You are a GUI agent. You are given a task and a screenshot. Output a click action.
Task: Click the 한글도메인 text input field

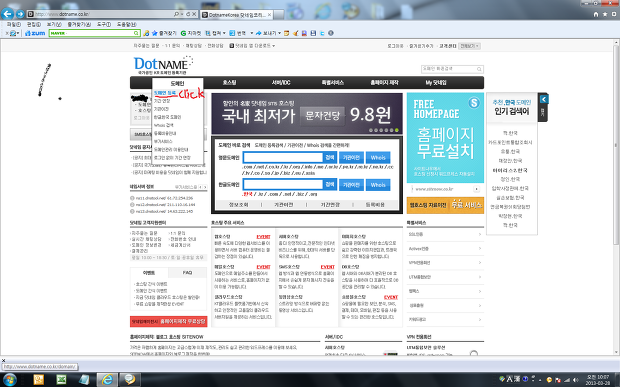283,185
